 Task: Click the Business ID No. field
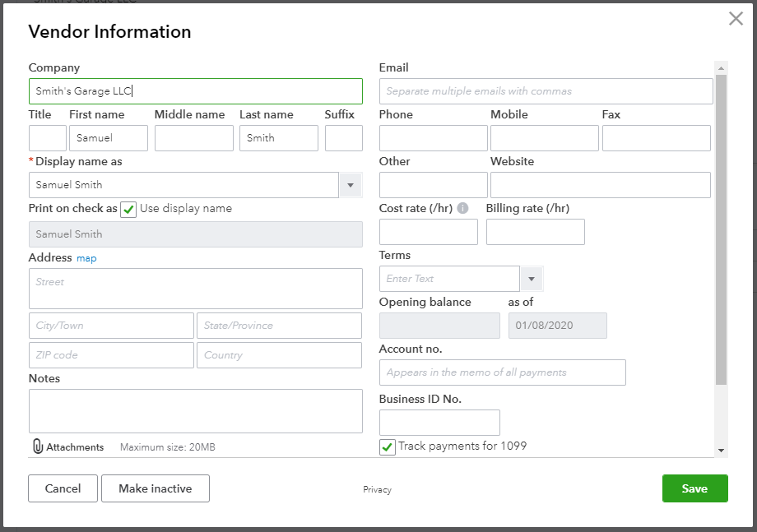(439, 423)
